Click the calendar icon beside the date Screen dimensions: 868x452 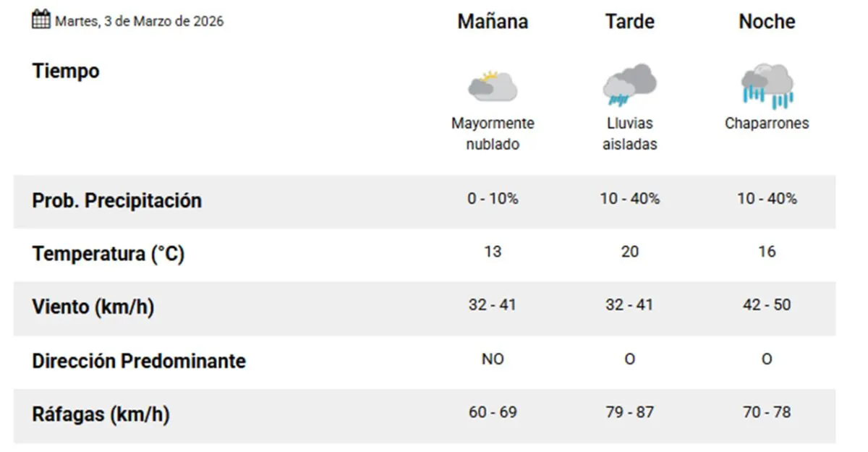point(41,20)
